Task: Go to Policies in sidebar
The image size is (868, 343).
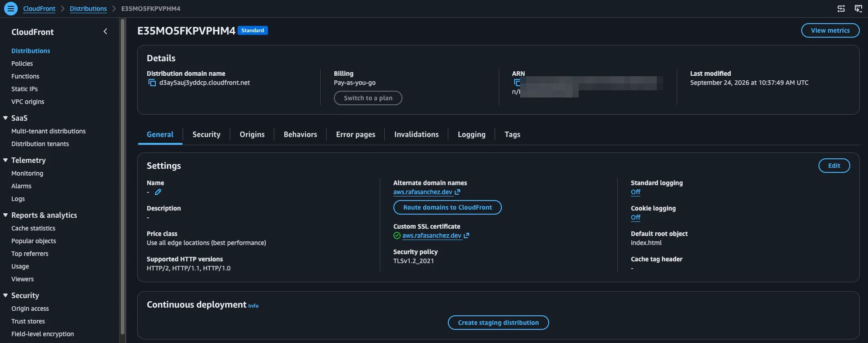Action: pos(22,64)
